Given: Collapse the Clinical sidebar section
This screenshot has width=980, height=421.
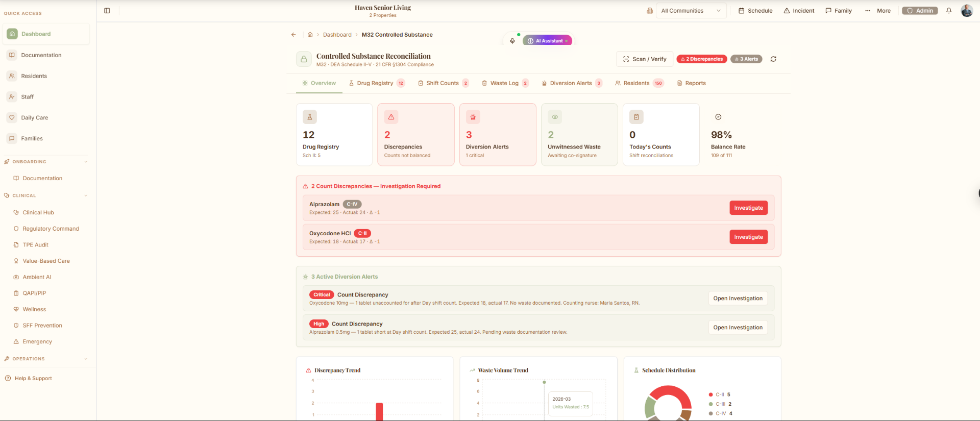Looking at the screenshot, I should click(x=46, y=195).
